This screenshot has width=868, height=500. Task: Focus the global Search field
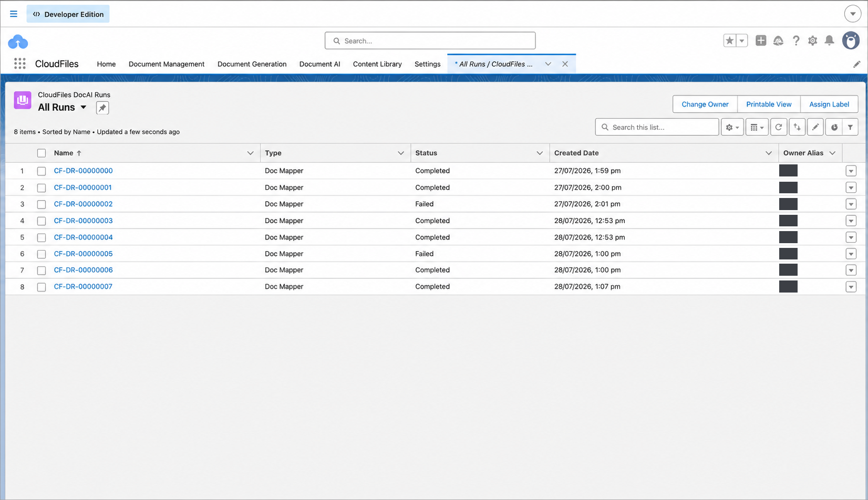430,40
